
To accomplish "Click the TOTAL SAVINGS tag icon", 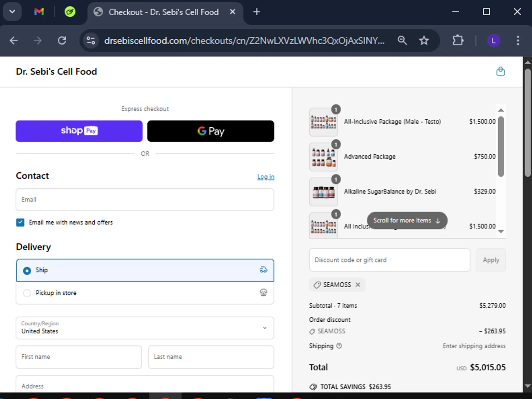I will (313, 387).
